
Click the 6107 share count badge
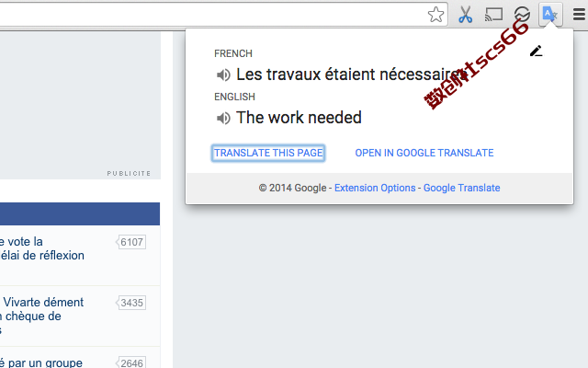pos(130,242)
